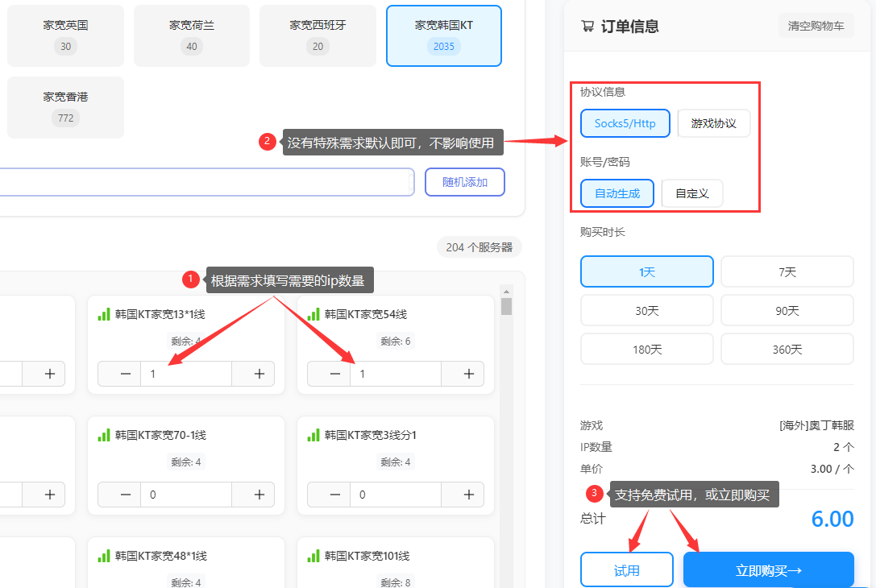The width and height of the screenshot is (876, 588).
Task: Click plus button on 韩国KT家宽54线
Action: pyautogui.click(x=468, y=374)
